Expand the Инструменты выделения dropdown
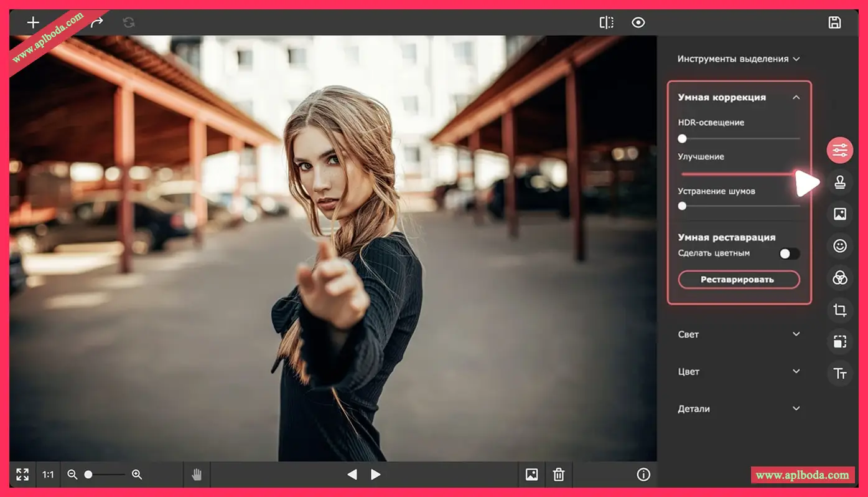868x497 pixels. (x=738, y=59)
